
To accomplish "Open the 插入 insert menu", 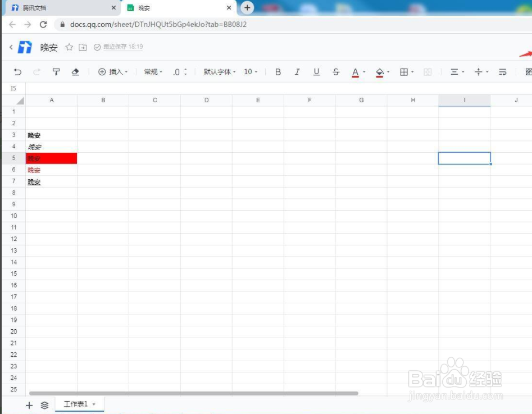I will 113,72.
